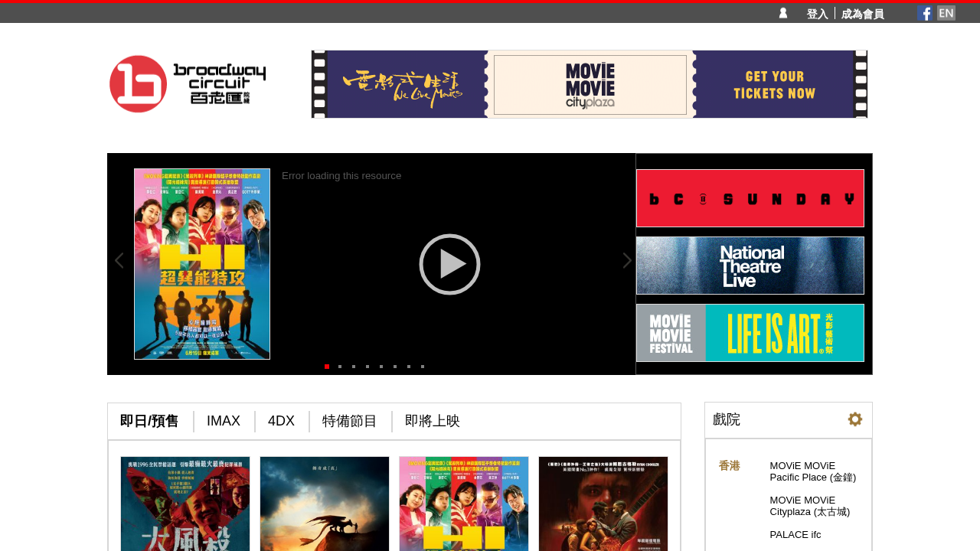Image resolution: width=980 pixels, height=551 pixels.
Task: Select the seventh carousel dot
Action: point(409,367)
